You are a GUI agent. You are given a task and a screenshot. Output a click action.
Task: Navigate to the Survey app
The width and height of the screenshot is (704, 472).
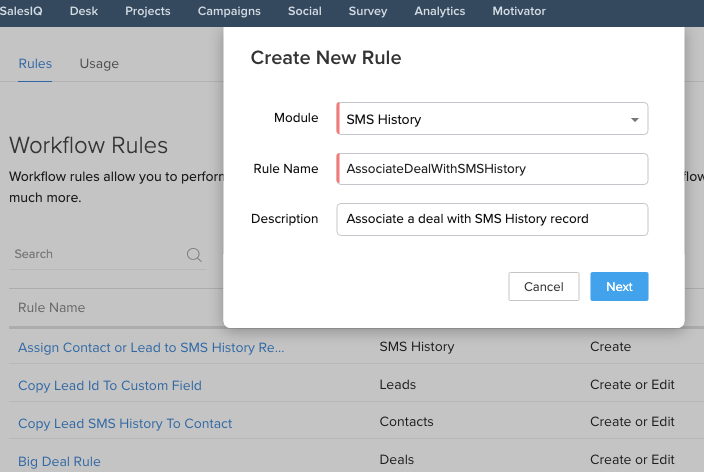[368, 11]
